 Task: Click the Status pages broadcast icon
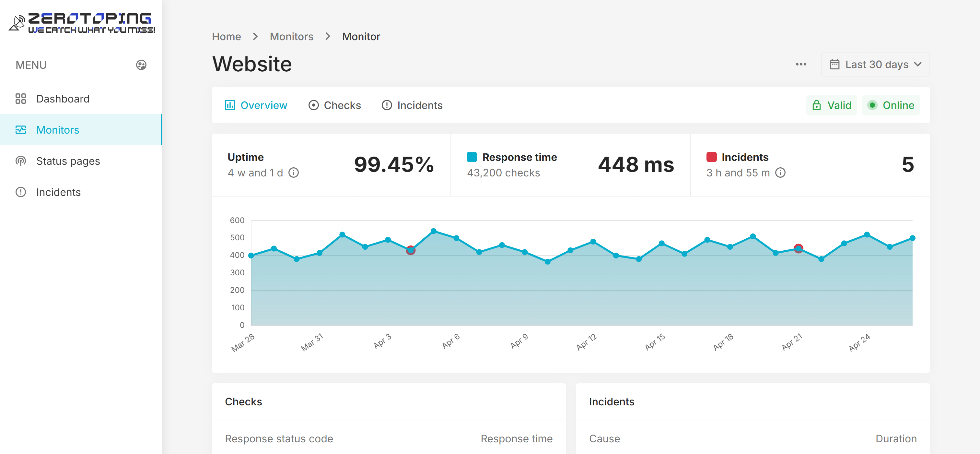click(x=20, y=161)
